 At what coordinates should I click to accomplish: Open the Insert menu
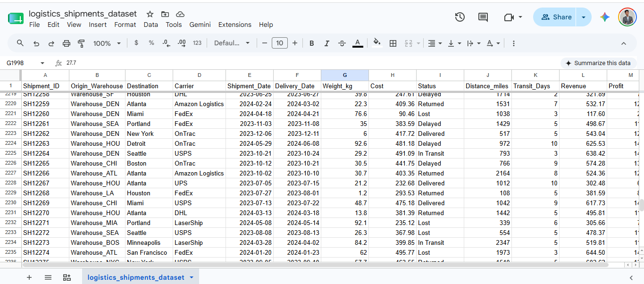[98, 25]
